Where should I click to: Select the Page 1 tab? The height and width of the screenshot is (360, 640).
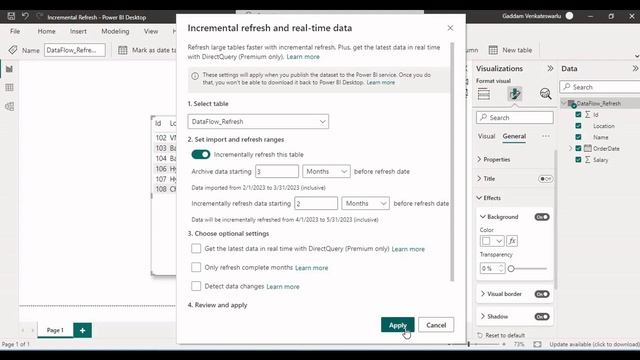tap(55, 330)
